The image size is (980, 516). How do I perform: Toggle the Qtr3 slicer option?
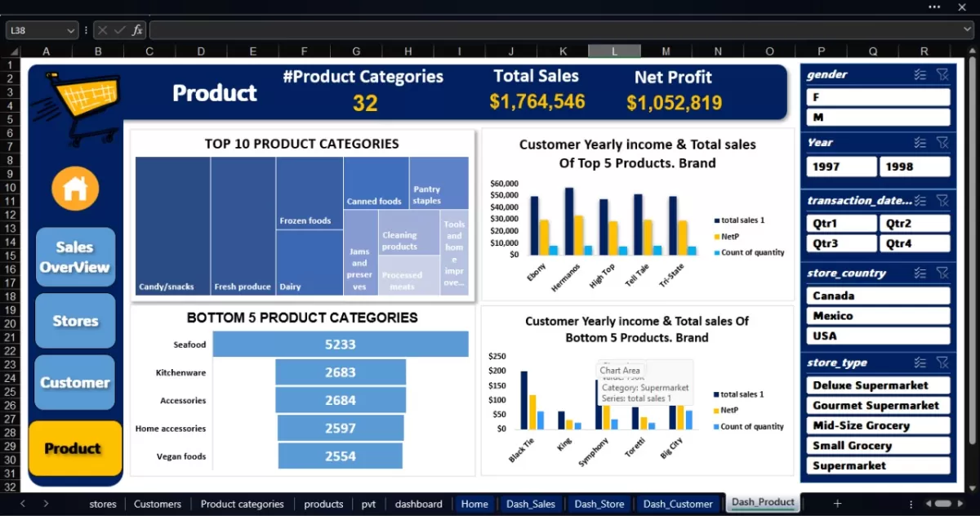pos(841,243)
